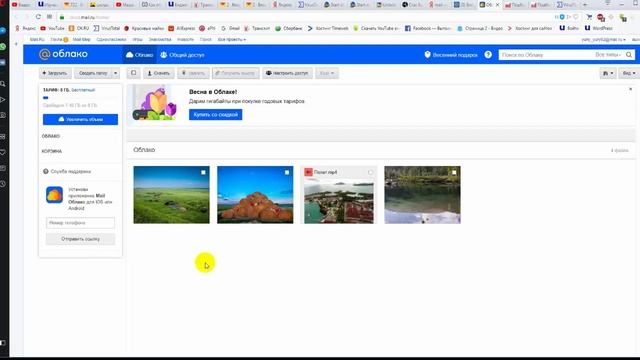Open the Служба поддержки support link
Screen dimensions: 640x360
[x=67, y=171]
